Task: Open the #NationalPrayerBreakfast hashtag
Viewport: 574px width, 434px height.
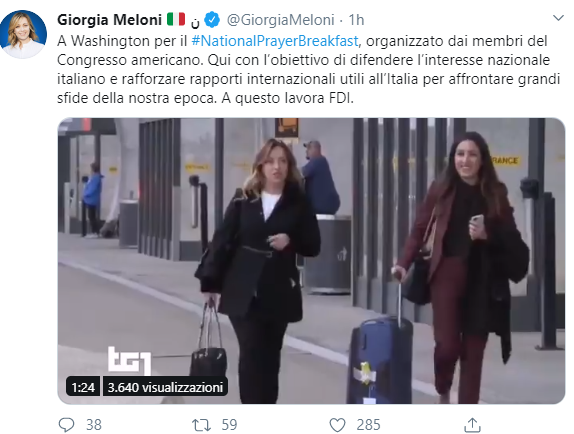Action: click(275, 41)
